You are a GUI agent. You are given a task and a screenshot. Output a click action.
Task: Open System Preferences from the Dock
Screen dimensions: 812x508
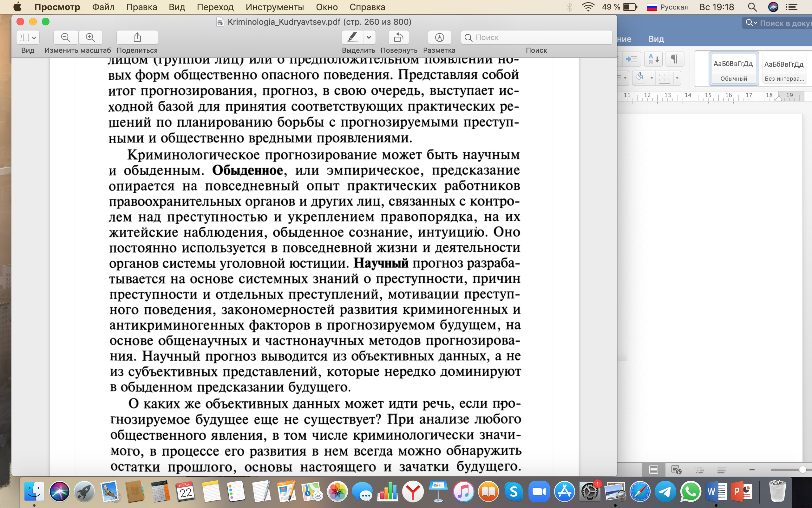coord(590,491)
